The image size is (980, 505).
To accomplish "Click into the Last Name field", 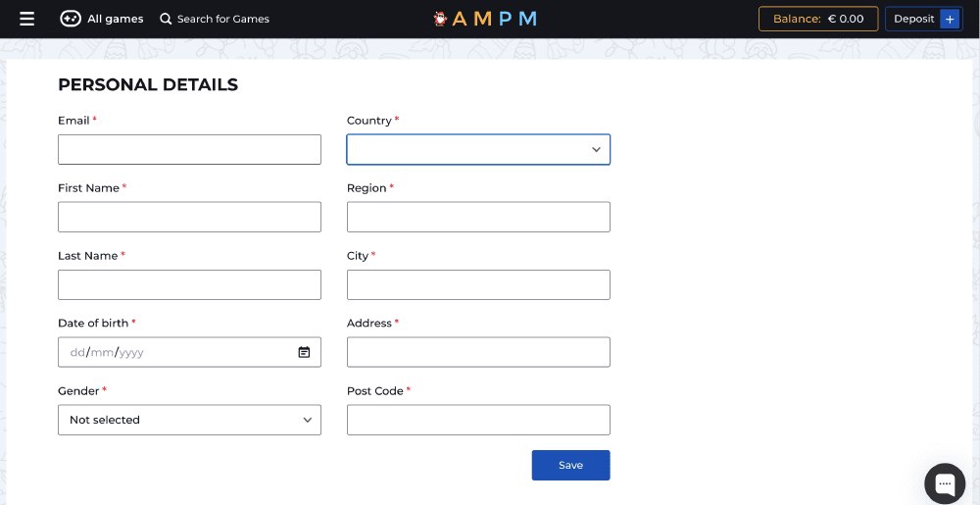I will click(x=189, y=284).
